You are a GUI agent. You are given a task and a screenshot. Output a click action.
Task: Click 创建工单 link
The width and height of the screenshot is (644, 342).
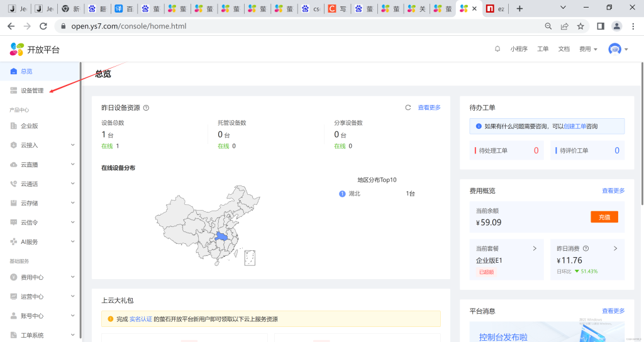[x=575, y=126]
